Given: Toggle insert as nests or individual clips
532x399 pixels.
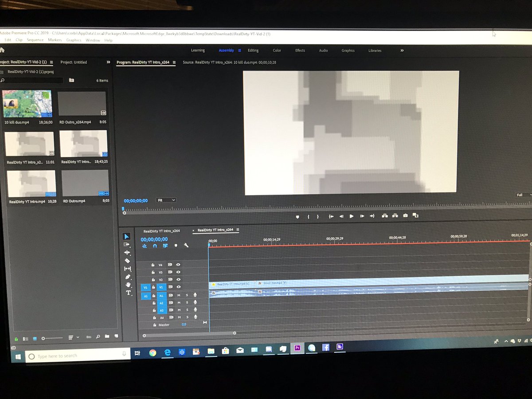Looking at the screenshot, I should [x=144, y=245].
